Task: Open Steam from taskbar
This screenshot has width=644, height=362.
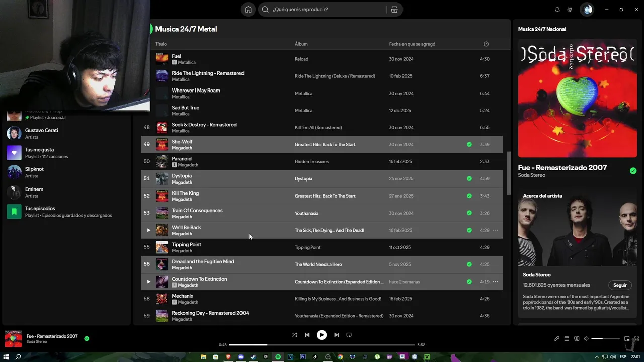Action: click(253, 357)
